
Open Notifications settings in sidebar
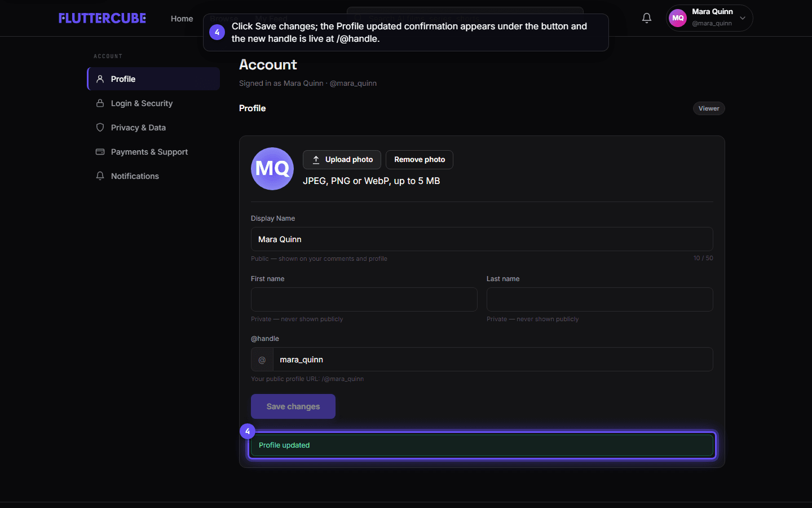(153, 176)
